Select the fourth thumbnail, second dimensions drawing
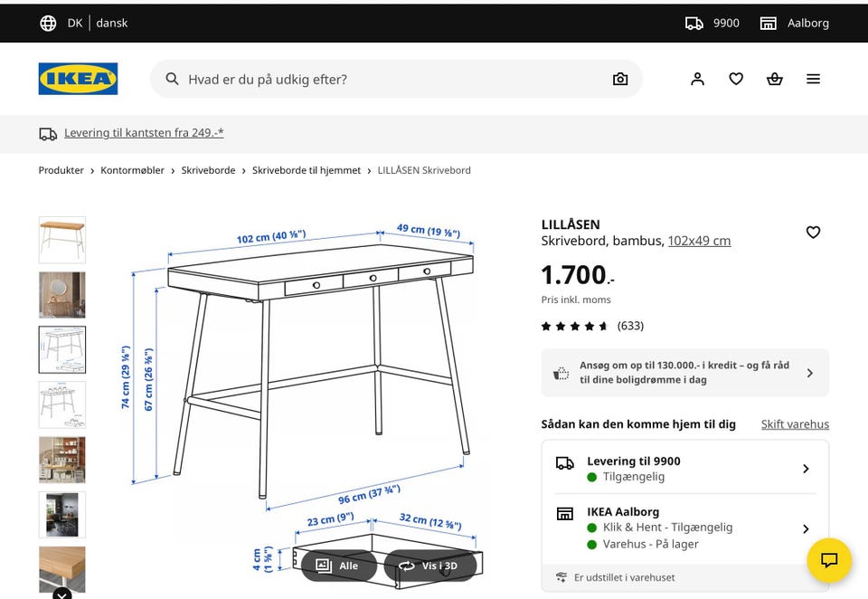The height and width of the screenshot is (599, 868). click(x=62, y=405)
